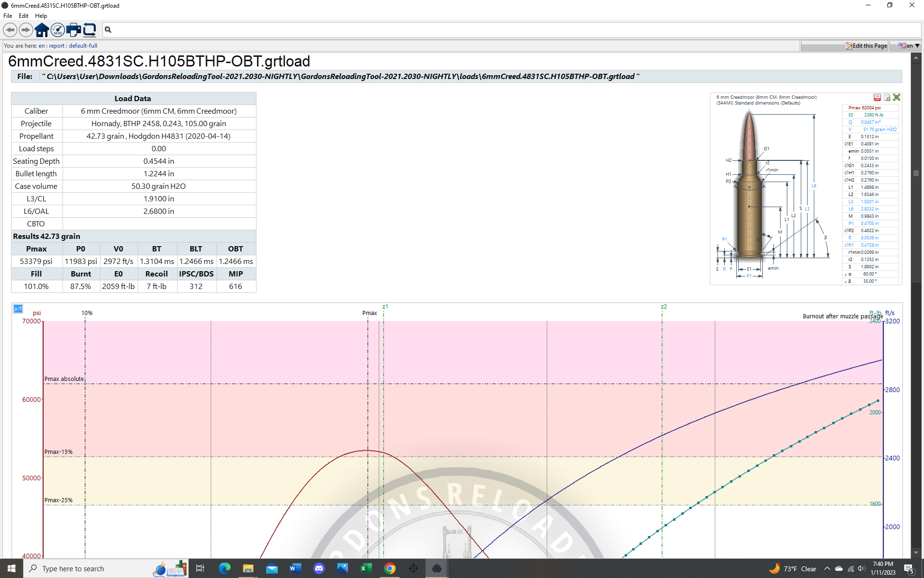Screen dimensions: 924x578
Task: Follow the 'default-full' breadcrumb link
Action: point(83,46)
